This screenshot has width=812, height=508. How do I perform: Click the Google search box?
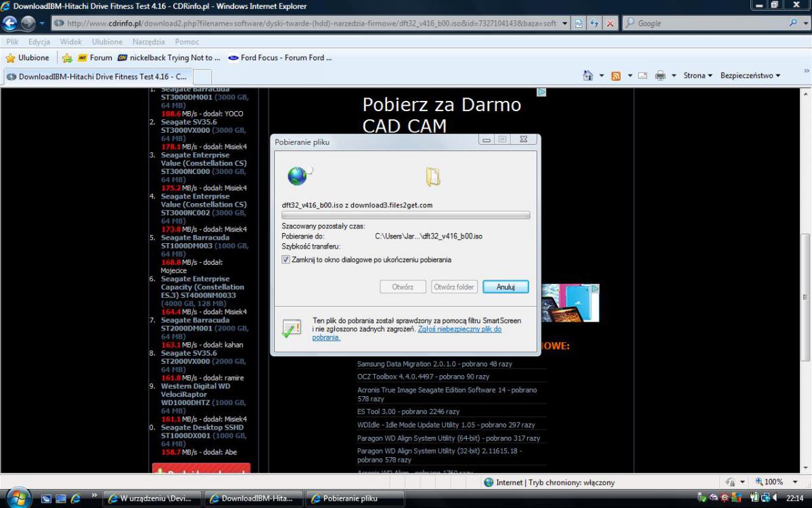(704, 23)
